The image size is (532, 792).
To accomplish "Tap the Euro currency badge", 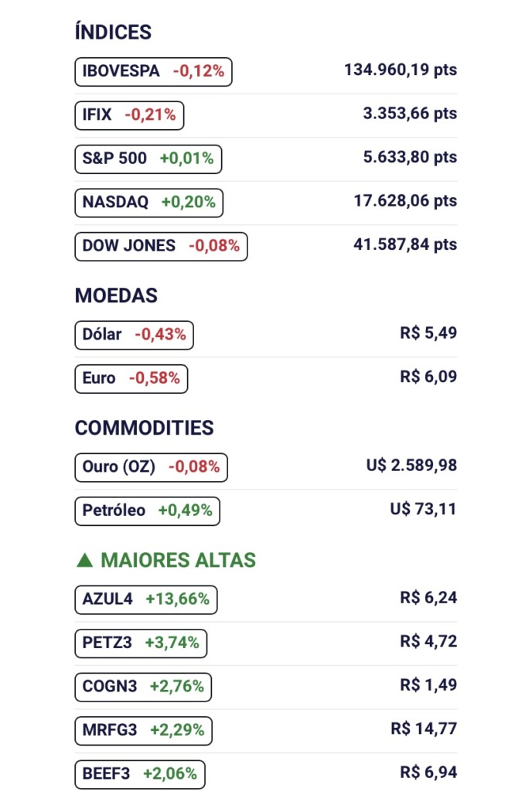I will [x=131, y=378].
